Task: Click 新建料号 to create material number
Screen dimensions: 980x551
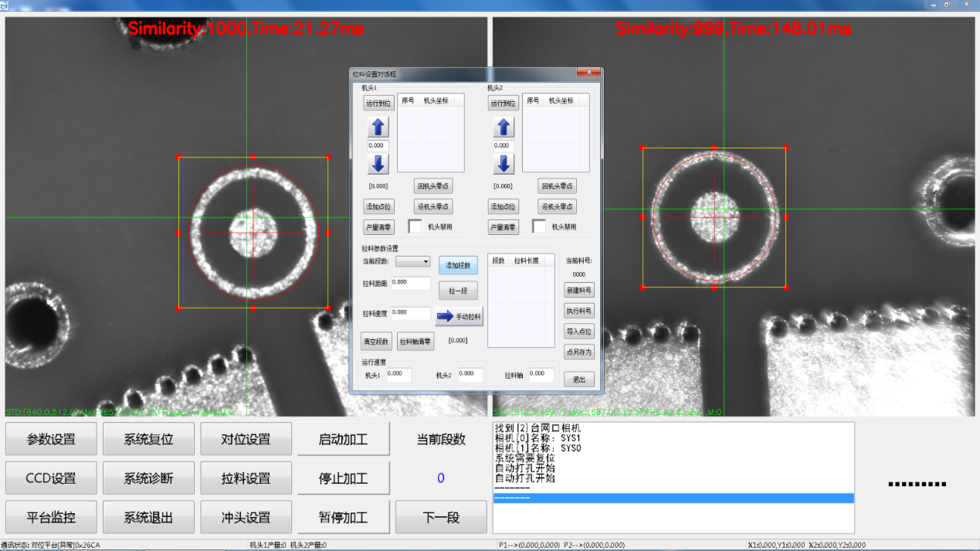Action: coord(578,289)
